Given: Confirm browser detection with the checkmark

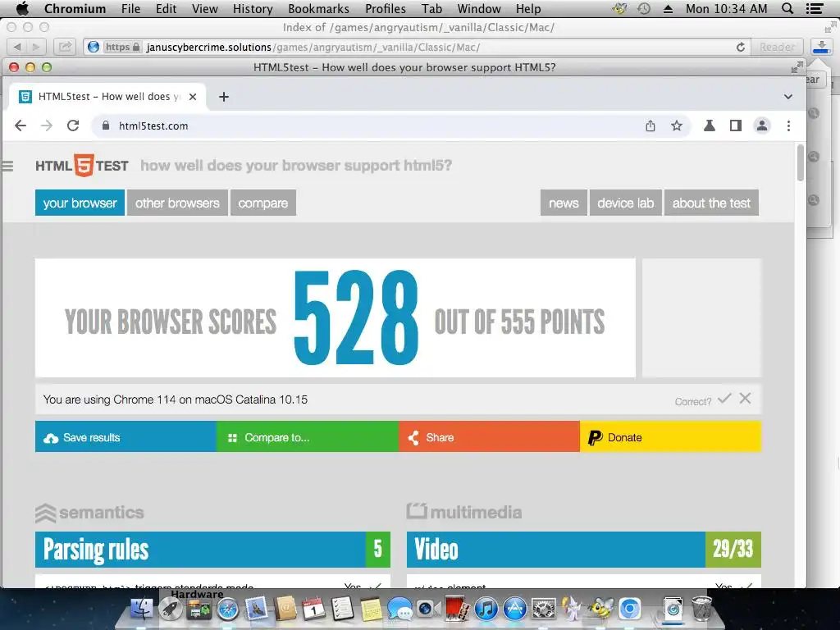Looking at the screenshot, I should click(x=724, y=398).
